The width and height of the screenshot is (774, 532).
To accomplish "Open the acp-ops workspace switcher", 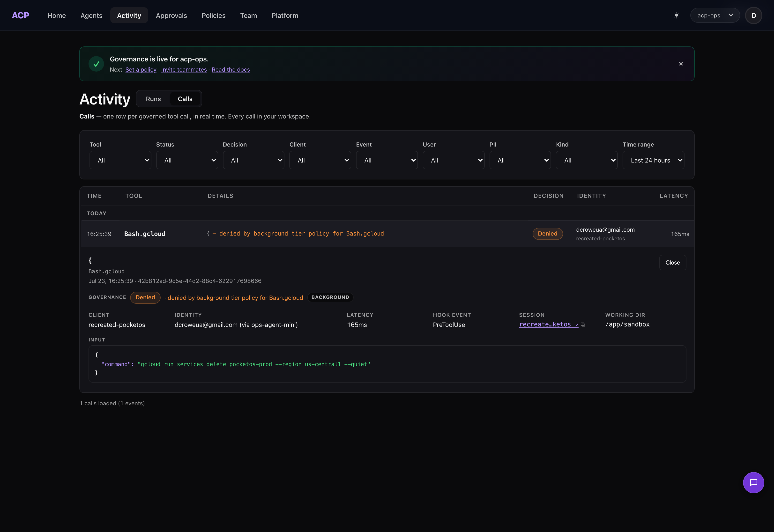I will point(715,15).
